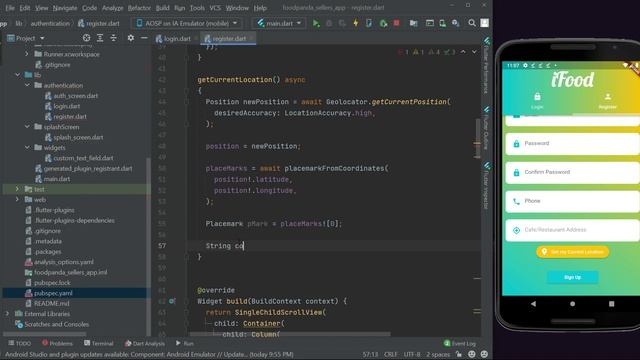This screenshot has height=360, width=640.
Task: Click the locate target icon in Project panel
Action: 86,38
